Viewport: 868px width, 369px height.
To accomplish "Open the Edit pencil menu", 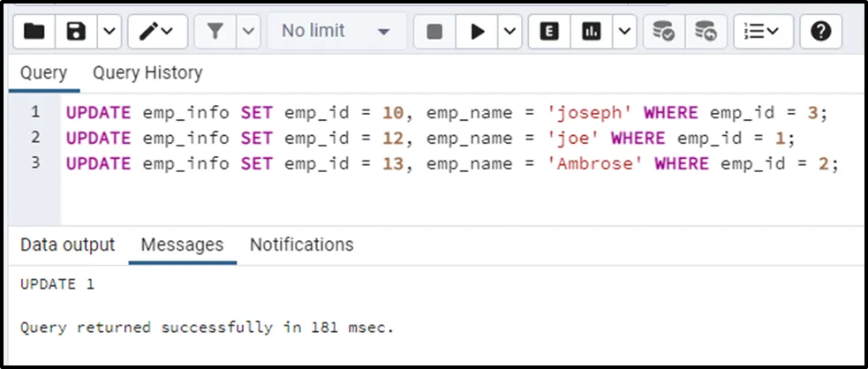I will 156,32.
